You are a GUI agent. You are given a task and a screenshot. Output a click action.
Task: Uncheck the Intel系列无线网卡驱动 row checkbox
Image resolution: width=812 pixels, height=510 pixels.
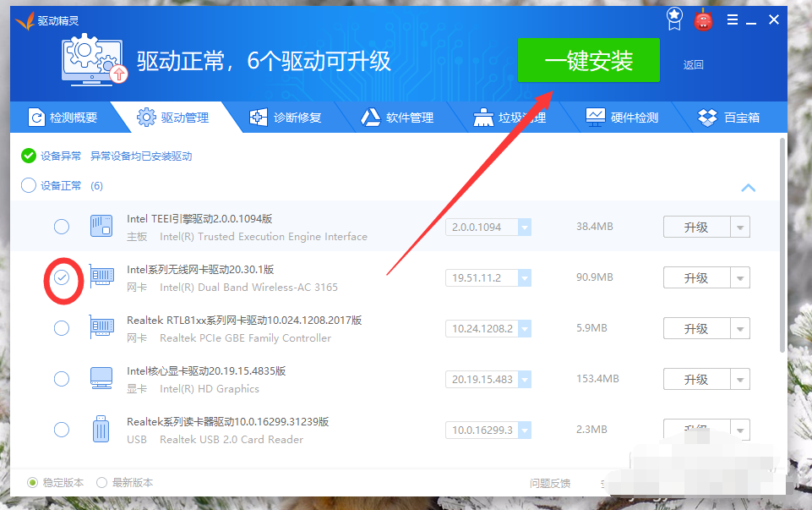pyautogui.click(x=62, y=277)
